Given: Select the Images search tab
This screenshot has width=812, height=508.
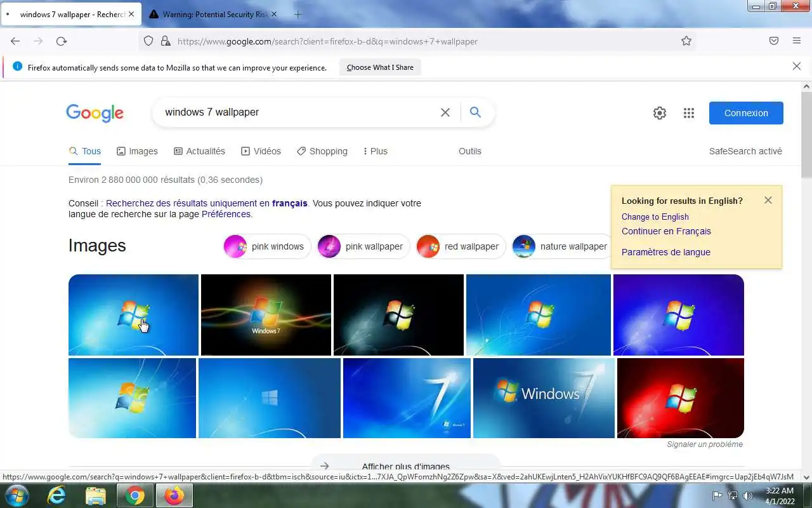Looking at the screenshot, I should [x=137, y=151].
